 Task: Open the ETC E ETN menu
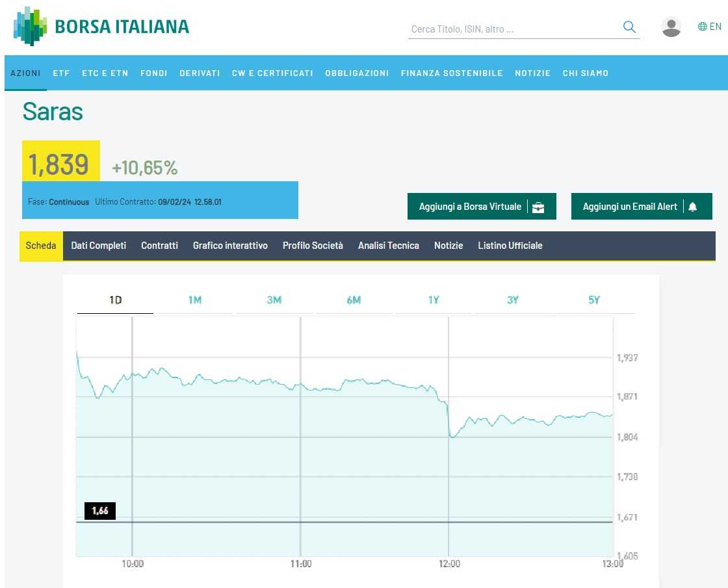tap(105, 73)
